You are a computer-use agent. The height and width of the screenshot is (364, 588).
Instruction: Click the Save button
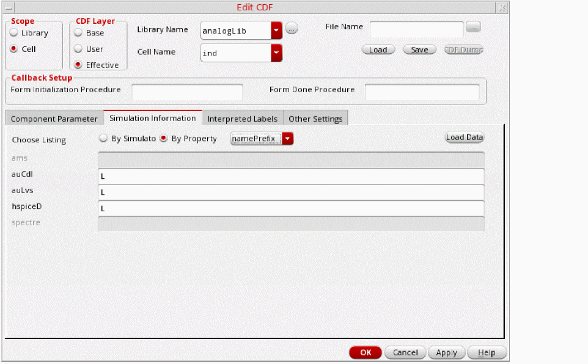point(419,50)
